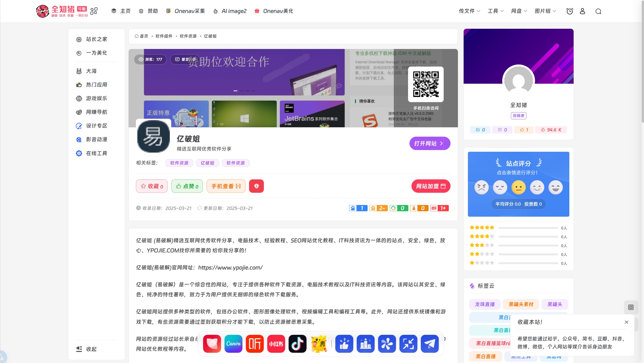The height and width of the screenshot is (363, 644).
Task: Open the 赞助 nav item
Action: pyautogui.click(x=148, y=11)
